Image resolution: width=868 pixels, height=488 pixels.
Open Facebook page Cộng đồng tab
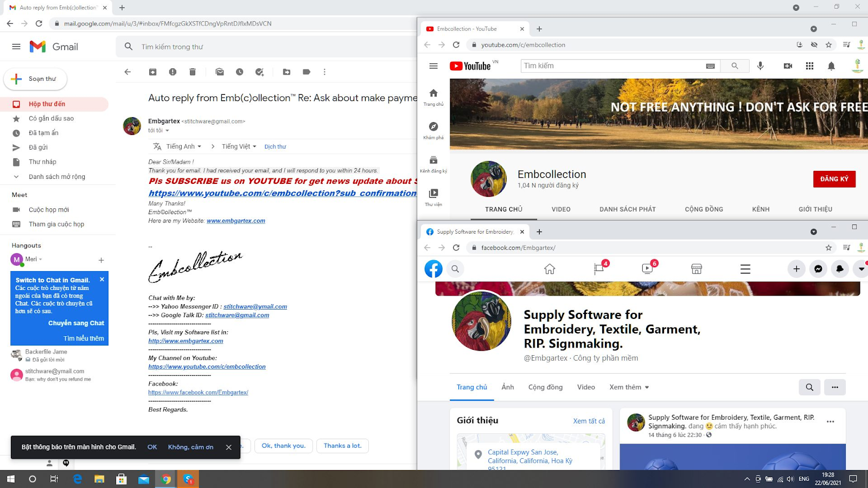point(545,387)
